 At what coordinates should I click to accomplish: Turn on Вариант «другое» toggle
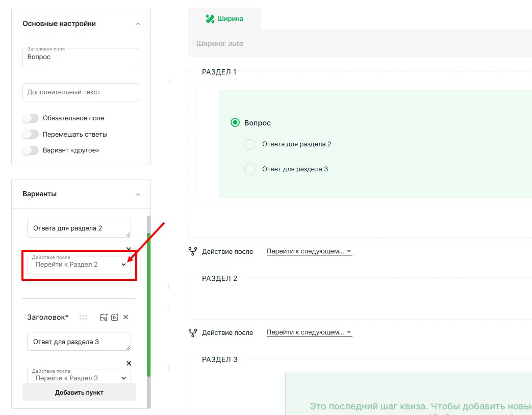click(x=31, y=150)
